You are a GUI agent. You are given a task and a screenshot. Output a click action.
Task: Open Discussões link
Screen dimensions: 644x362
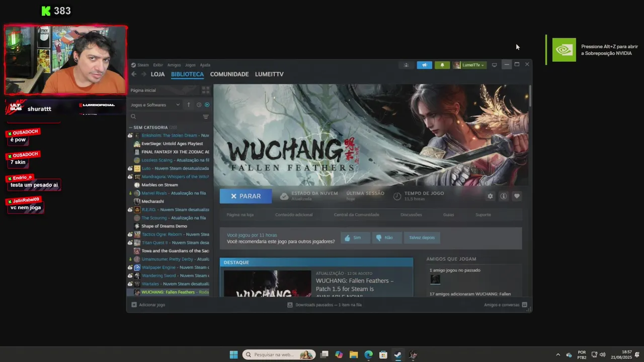pyautogui.click(x=411, y=215)
